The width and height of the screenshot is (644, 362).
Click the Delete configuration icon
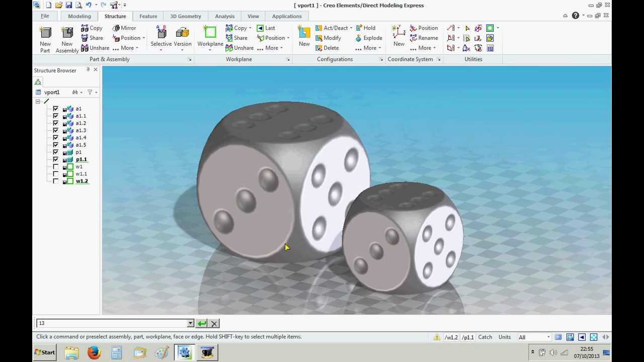tap(319, 48)
